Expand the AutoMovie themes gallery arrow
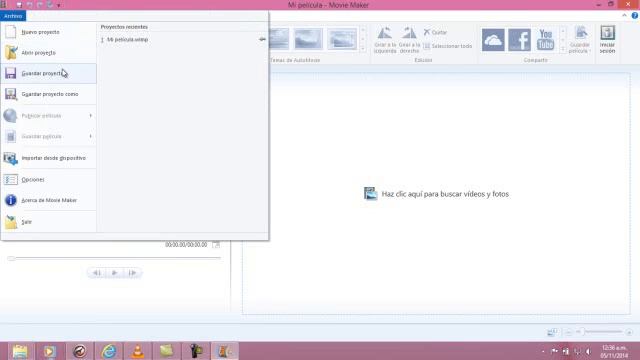The width and height of the screenshot is (640, 360). [363, 49]
